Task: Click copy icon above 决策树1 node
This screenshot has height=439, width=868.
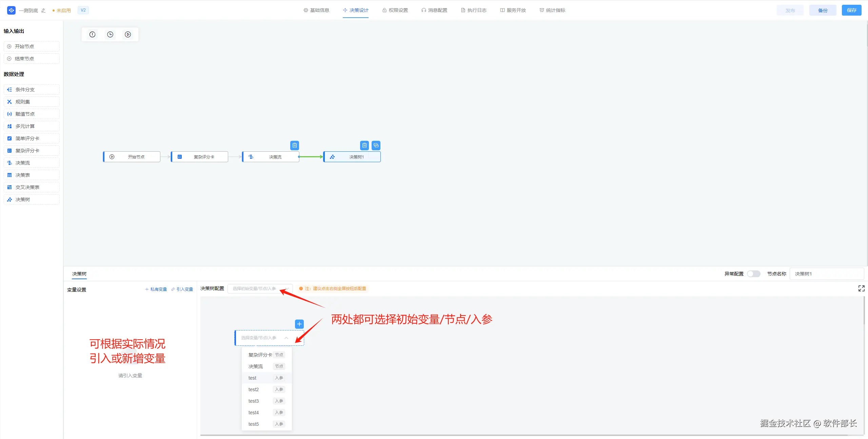Action: 376,146
